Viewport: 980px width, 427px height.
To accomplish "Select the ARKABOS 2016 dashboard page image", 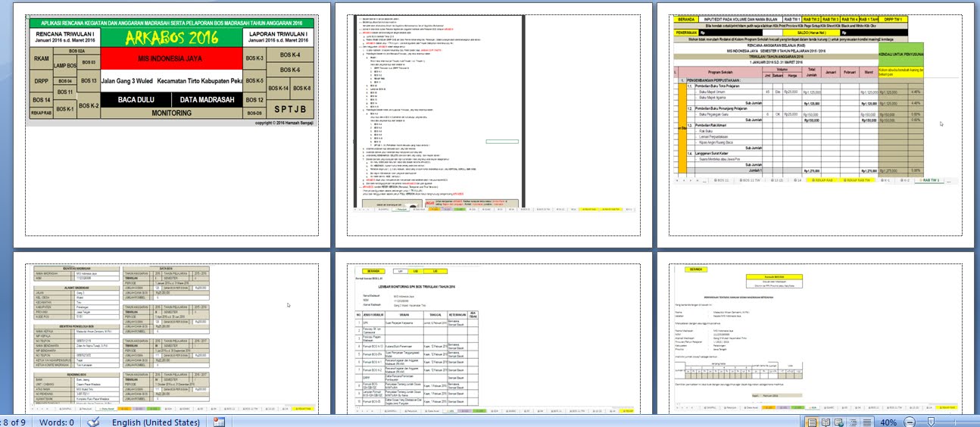I will (x=171, y=71).
